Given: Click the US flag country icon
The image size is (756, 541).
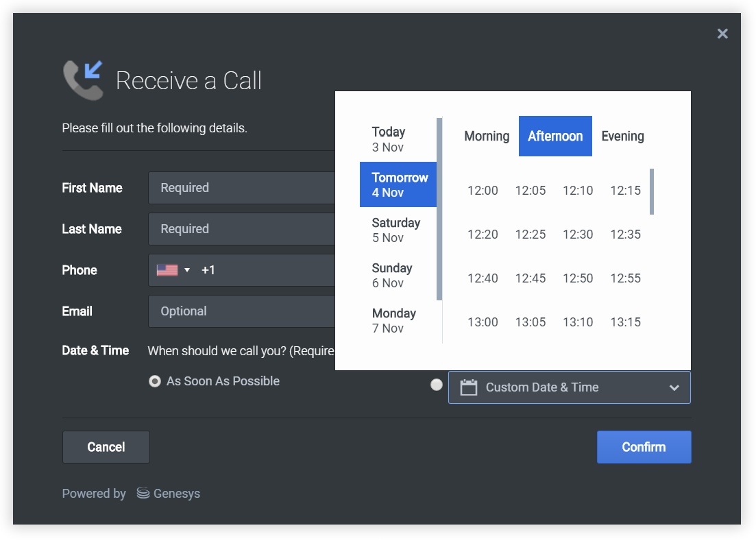Looking at the screenshot, I should click(x=167, y=270).
